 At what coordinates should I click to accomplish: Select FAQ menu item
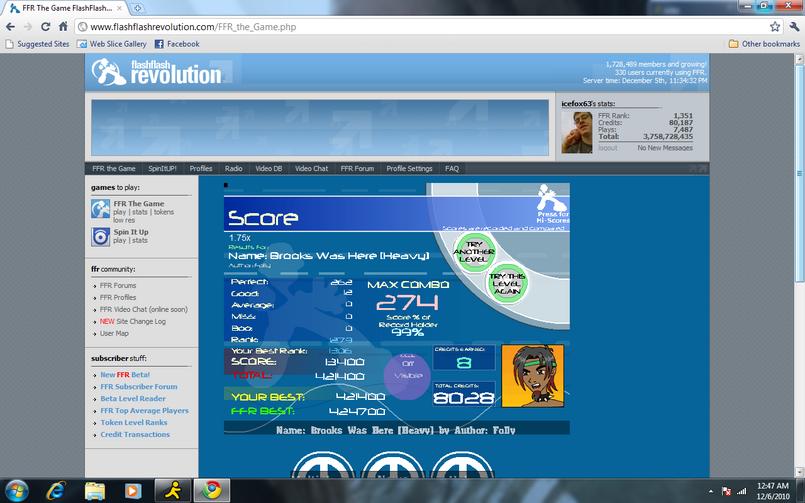tap(452, 168)
